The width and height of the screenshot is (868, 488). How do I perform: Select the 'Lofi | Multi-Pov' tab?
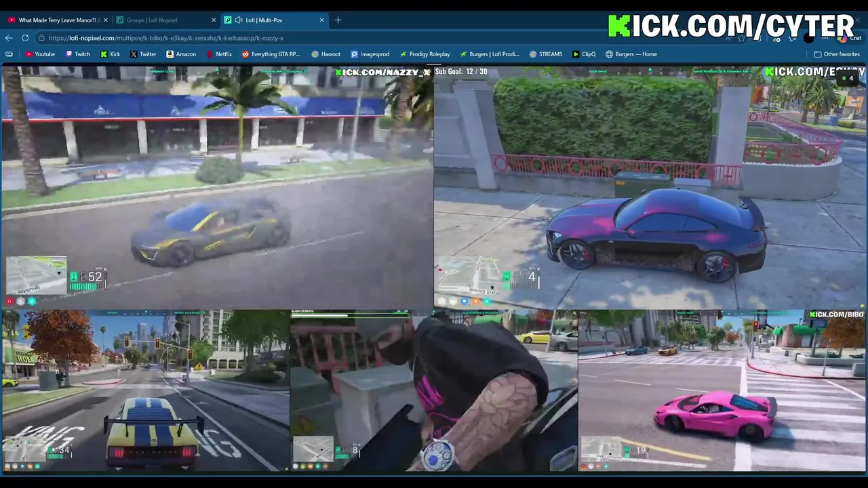[x=275, y=20]
